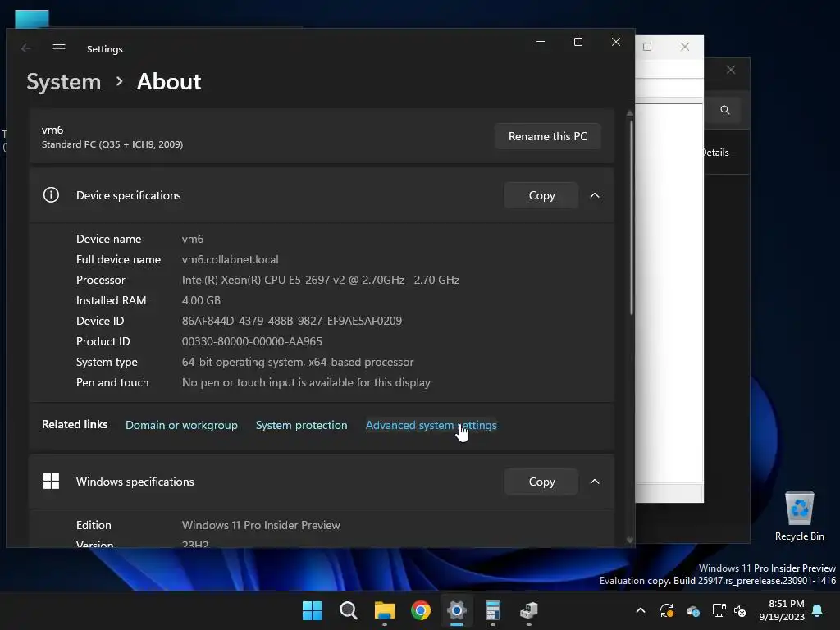Maximize the white background window
Screen dimensions: 840x630
[x=647, y=47]
